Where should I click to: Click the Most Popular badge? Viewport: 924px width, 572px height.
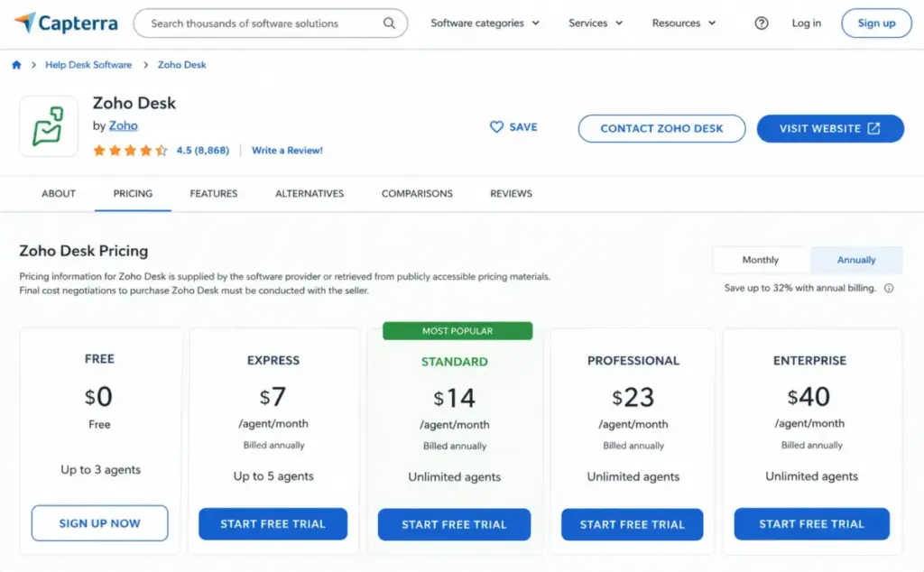[x=457, y=330]
